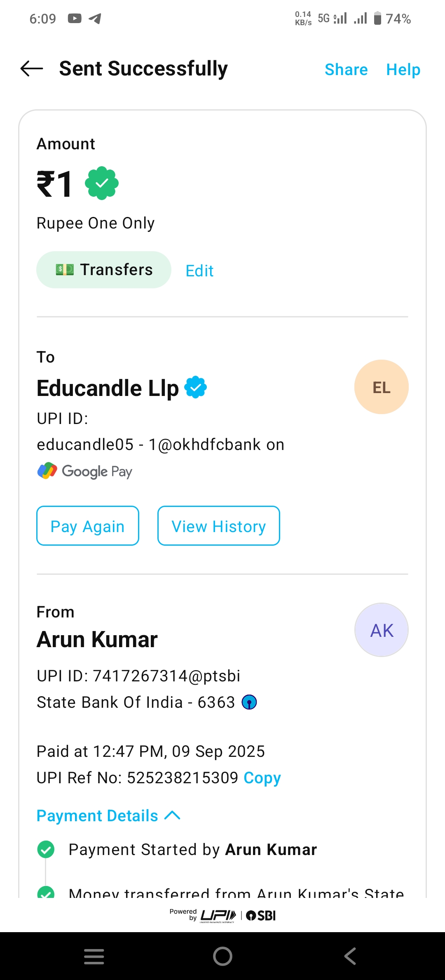Share this payment receipt
The image size is (445, 980).
point(346,70)
